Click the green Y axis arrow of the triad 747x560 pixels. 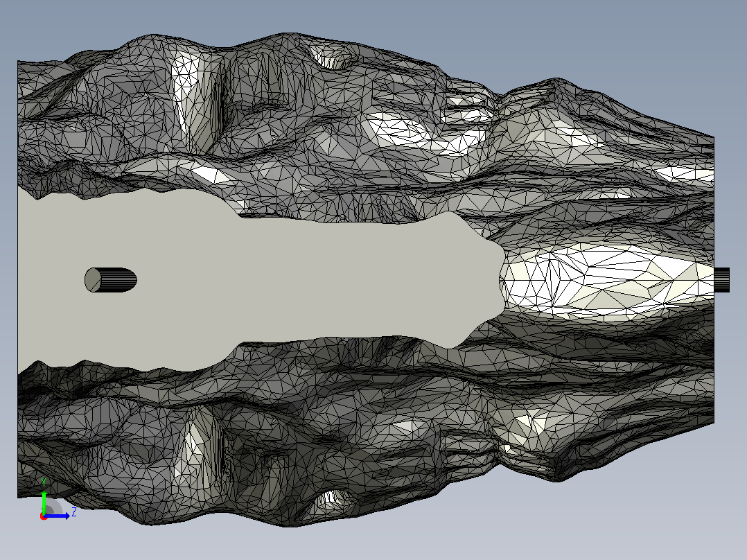(x=44, y=503)
